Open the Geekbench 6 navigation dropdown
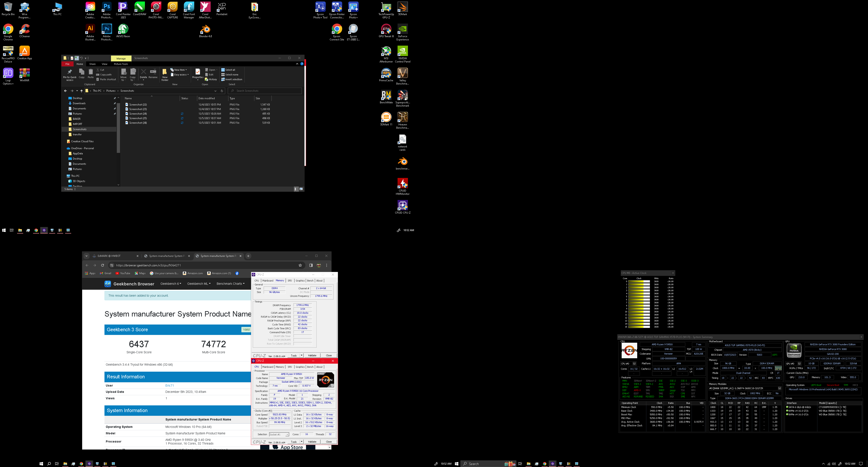Image resolution: width=868 pixels, height=467 pixels. [170, 284]
